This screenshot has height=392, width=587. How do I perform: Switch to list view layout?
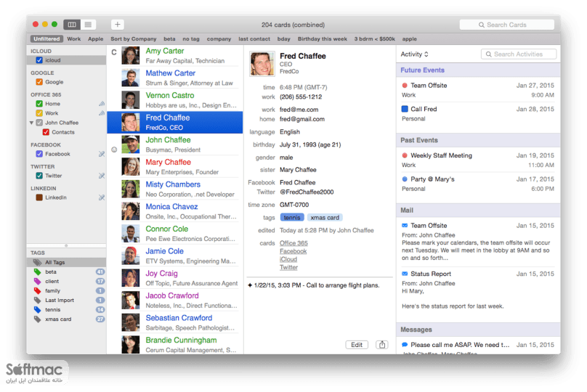point(88,25)
